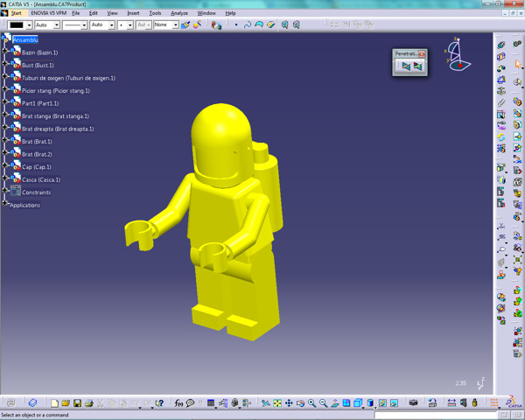Click the Painter brush icon in the graphic properties toolbar
This screenshot has width=525, height=420.
tap(185, 24)
